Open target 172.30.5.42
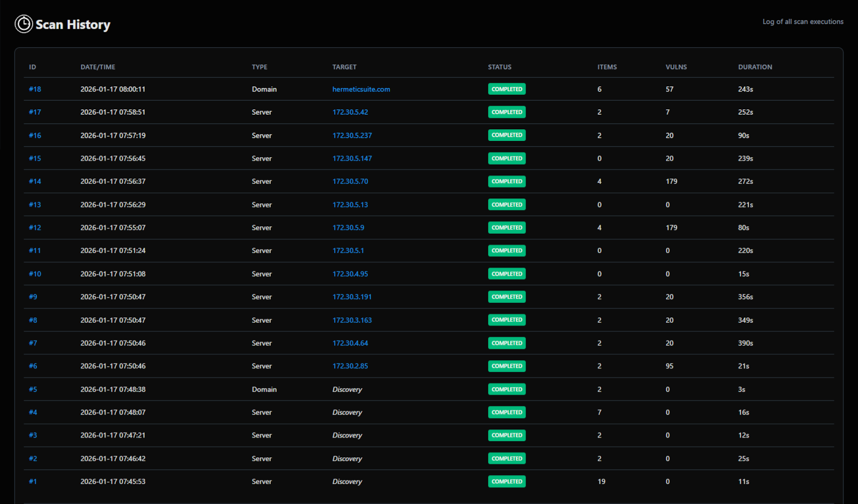858x504 pixels. [350, 113]
